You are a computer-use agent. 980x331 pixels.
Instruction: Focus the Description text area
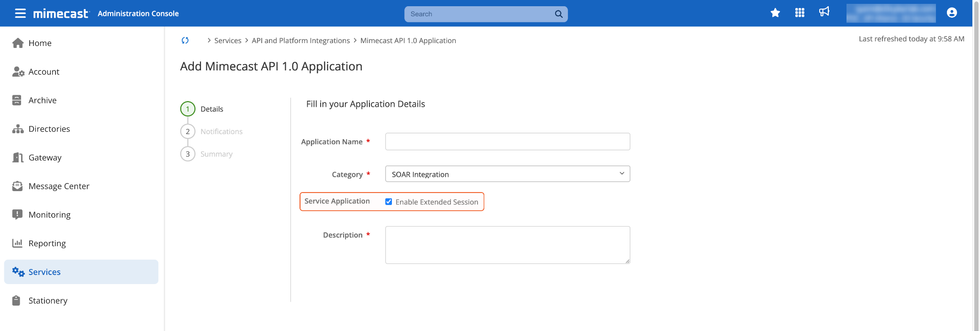point(507,245)
